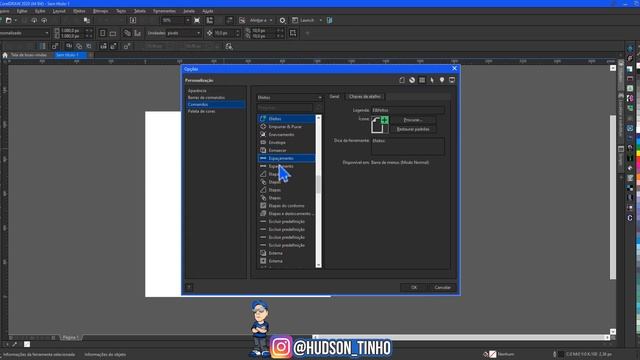This screenshot has width=640, height=360.
Task: Select landscape page orientation icon
Action: pyautogui.click(x=113, y=33)
